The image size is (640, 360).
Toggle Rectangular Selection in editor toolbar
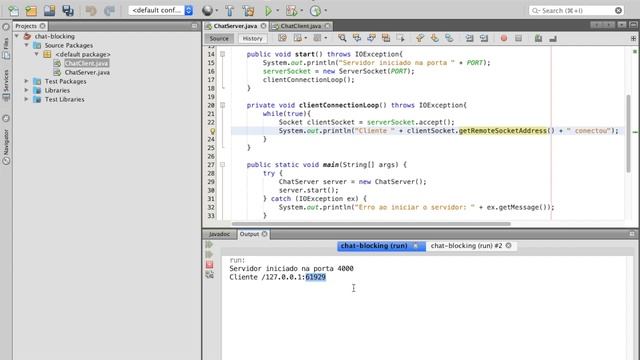[x=400, y=38]
